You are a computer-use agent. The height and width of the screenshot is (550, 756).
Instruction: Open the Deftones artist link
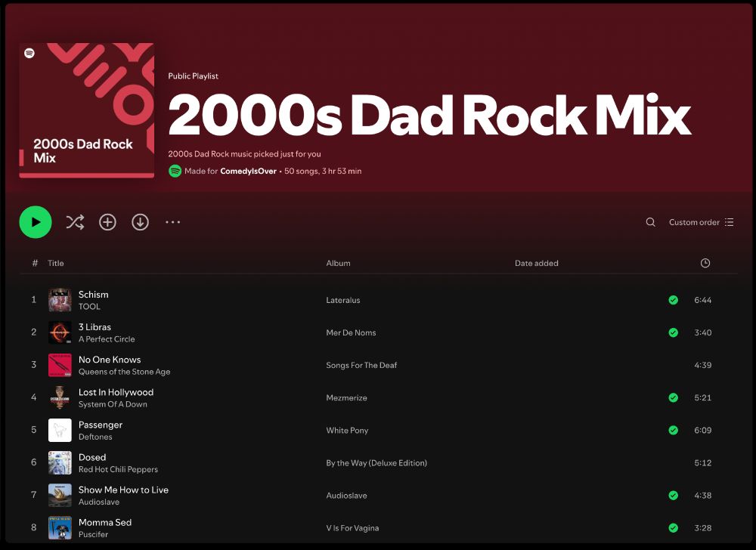click(x=95, y=437)
